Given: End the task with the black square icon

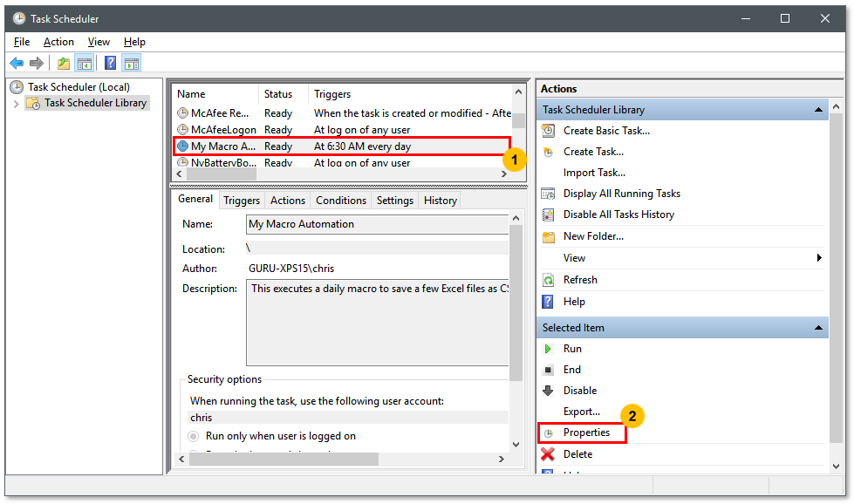Looking at the screenshot, I should (x=548, y=369).
